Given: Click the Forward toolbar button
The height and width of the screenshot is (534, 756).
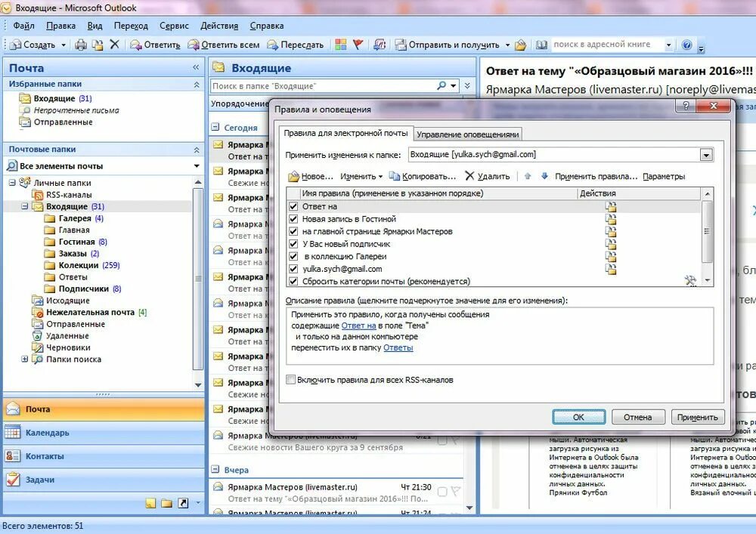Looking at the screenshot, I should [296, 45].
